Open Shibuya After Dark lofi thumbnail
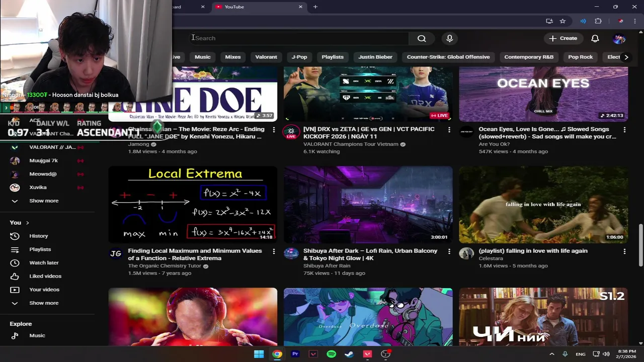This screenshot has height=362, width=644. click(368, 205)
